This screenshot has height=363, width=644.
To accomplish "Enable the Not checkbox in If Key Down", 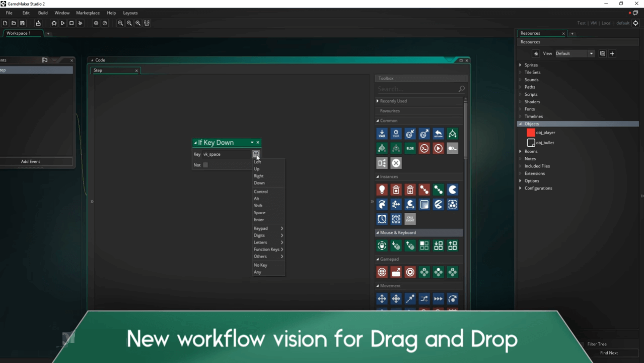I will coord(205,165).
